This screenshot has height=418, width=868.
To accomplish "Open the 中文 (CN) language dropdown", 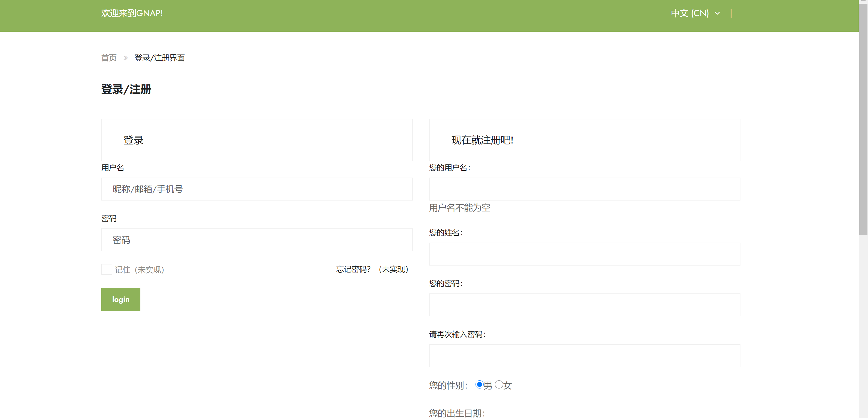I will [x=690, y=13].
